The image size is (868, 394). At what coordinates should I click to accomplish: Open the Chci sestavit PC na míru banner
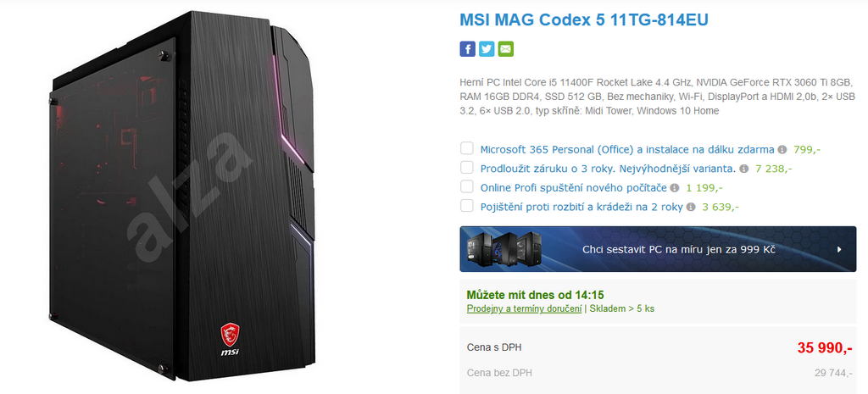658,249
